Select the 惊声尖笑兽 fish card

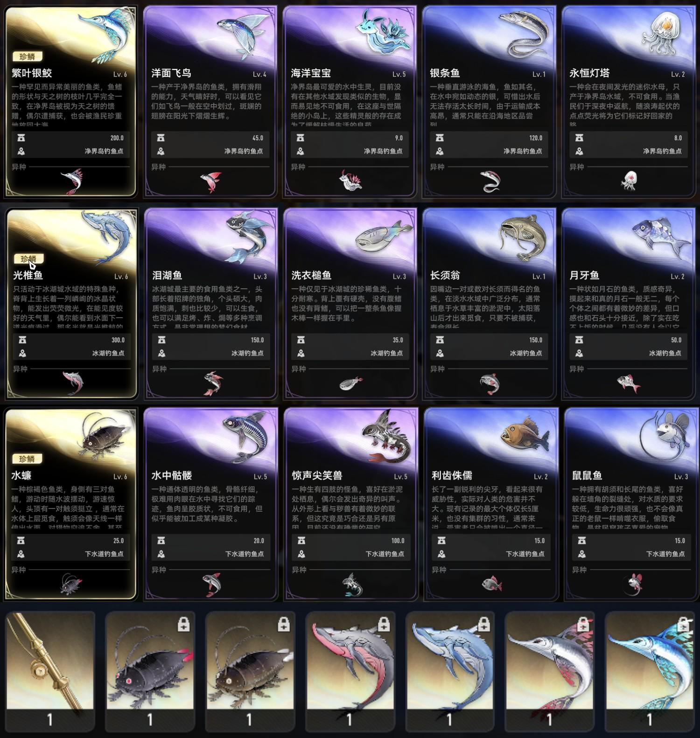[350, 504]
